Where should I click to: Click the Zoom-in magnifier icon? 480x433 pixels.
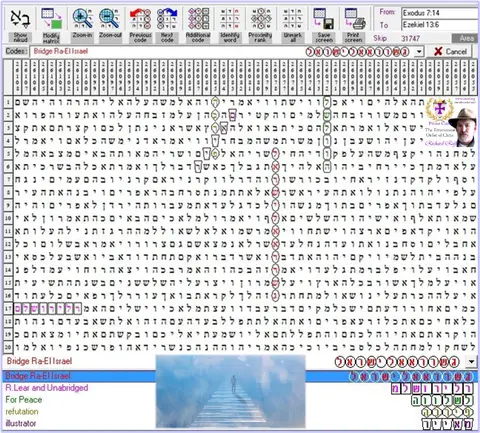point(82,19)
